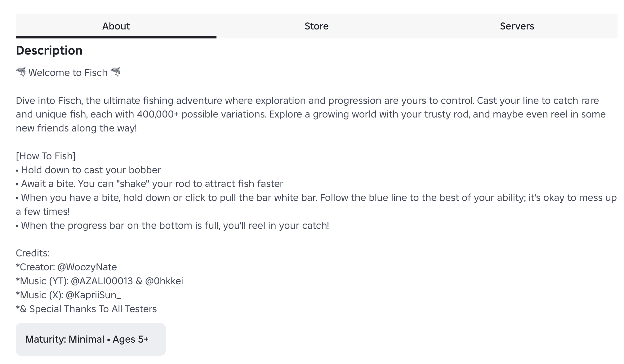Screen dimensions: 624x364
Task: Click the progress bar instruction line
Action: point(175,225)
